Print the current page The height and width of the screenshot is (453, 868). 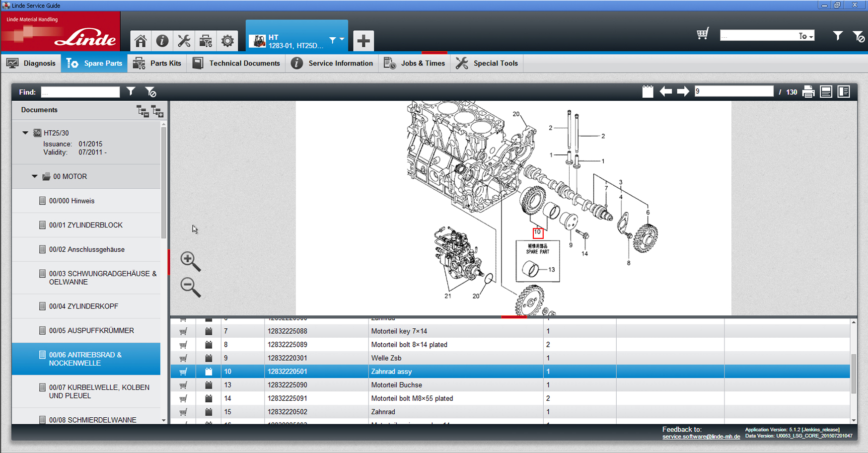(808, 92)
